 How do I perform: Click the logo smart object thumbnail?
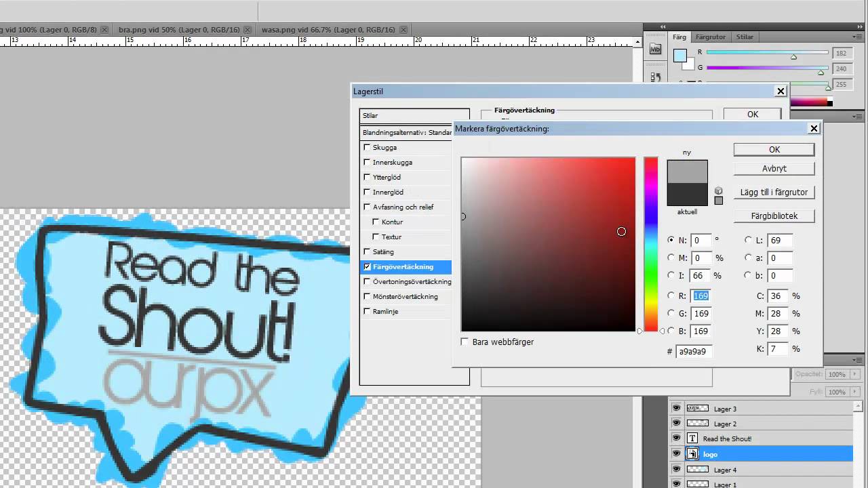coord(692,454)
